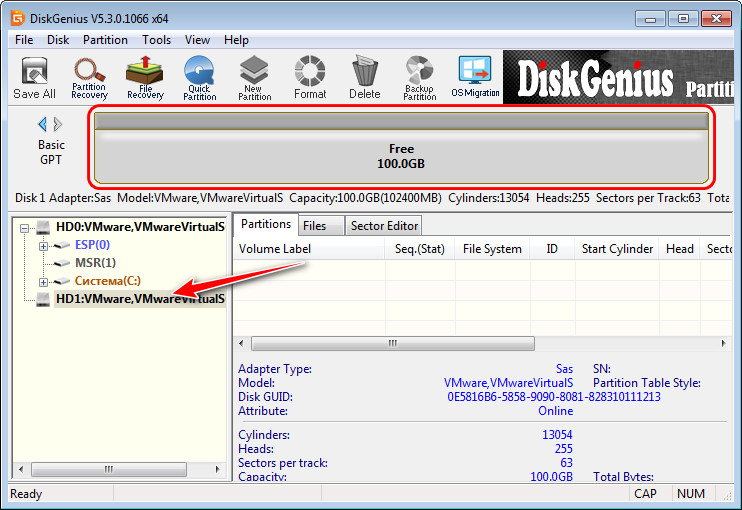The height and width of the screenshot is (510, 742).
Task: Click the Sectors per track value 63
Action: click(x=566, y=463)
